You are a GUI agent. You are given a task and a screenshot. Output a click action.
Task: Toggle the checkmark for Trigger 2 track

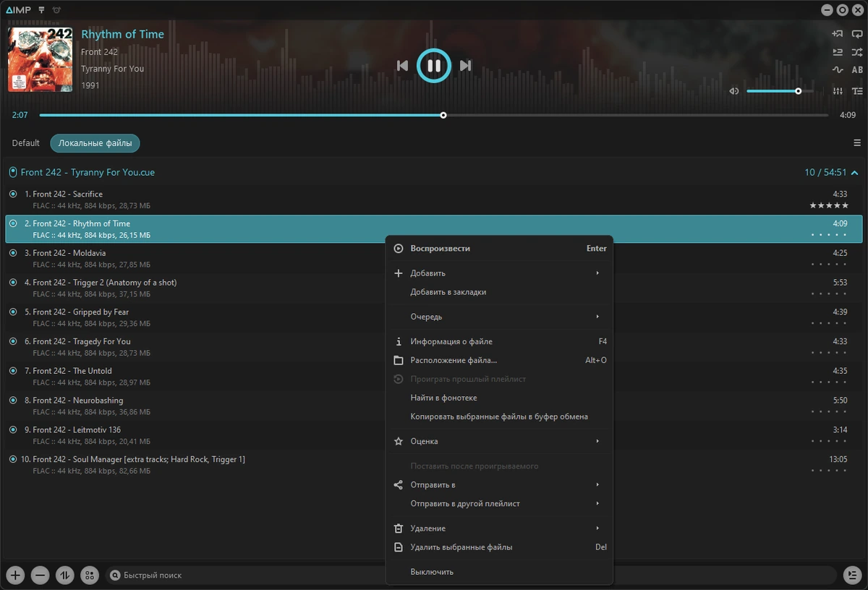pos(13,282)
